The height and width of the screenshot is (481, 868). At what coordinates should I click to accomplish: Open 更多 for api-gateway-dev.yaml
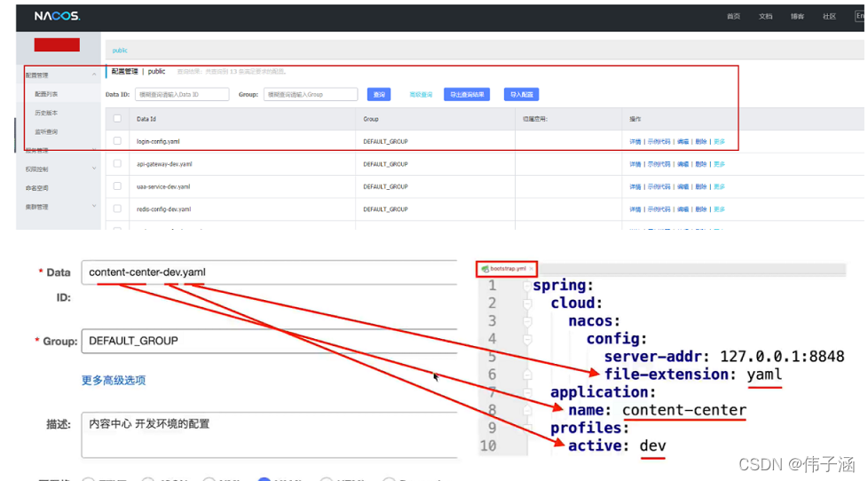[719, 164]
